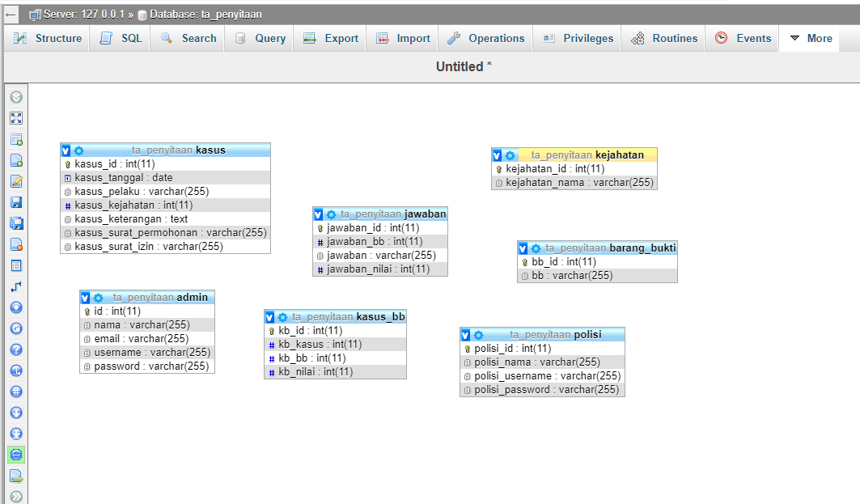The height and width of the screenshot is (504, 860).
Task: Open the Events tab
Action: click(x=743, y=38)
